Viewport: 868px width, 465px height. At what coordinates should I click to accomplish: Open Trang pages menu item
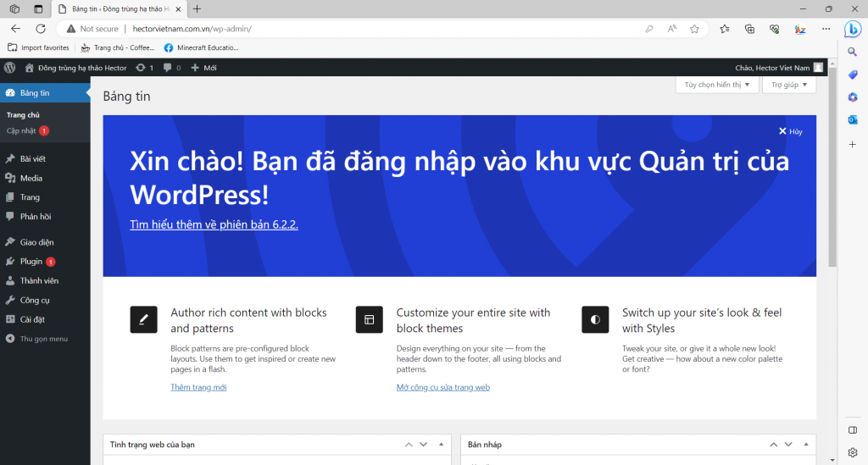[45, 197]
